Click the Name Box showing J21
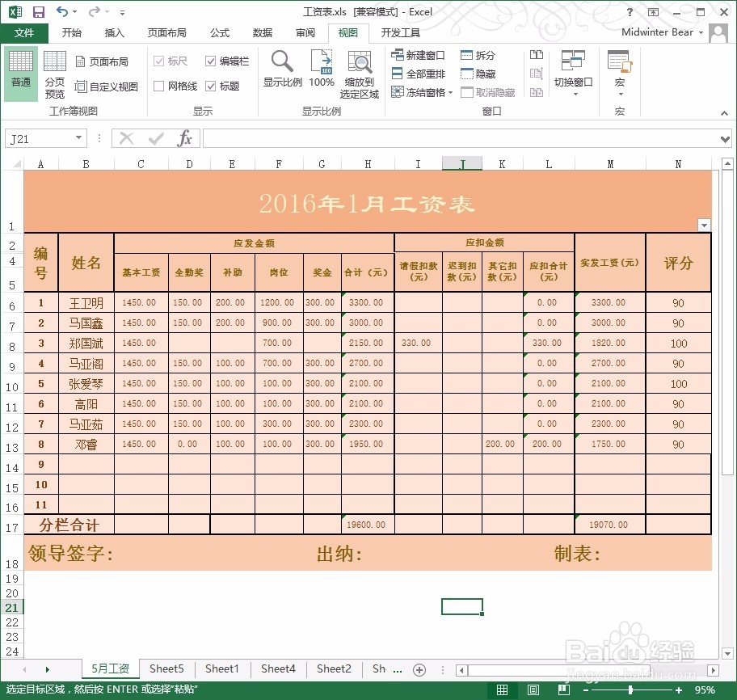Viewport: 737px width, 700px height. [40, 137]
